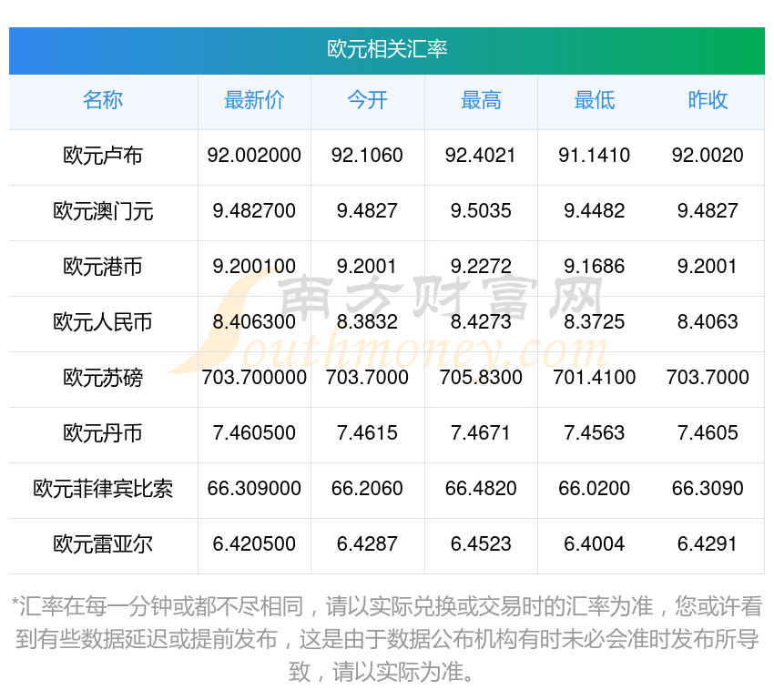The width and height of the screenshot is (774, 700).
Task: Select previous close 92.0020
Action: point(708,156)
